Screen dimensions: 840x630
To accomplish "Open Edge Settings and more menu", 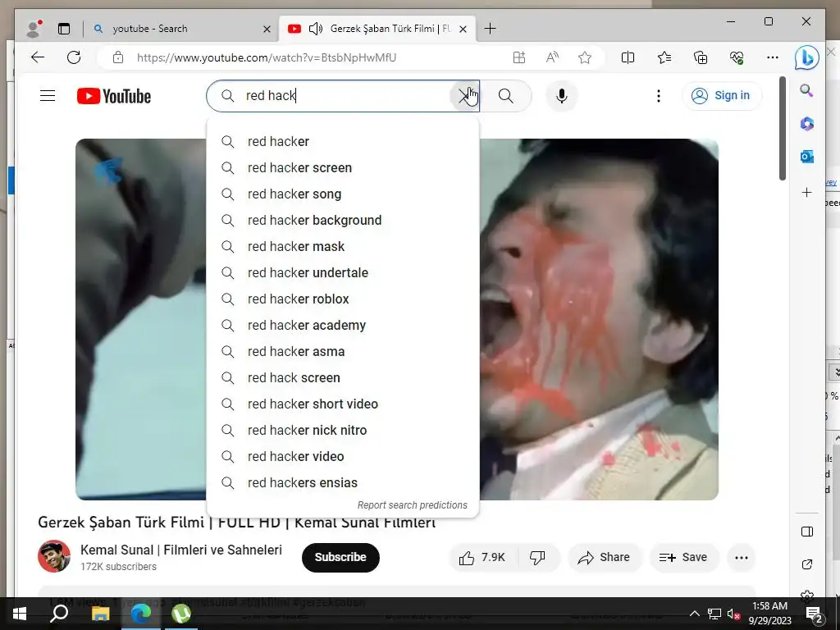I will coord(773,57).
